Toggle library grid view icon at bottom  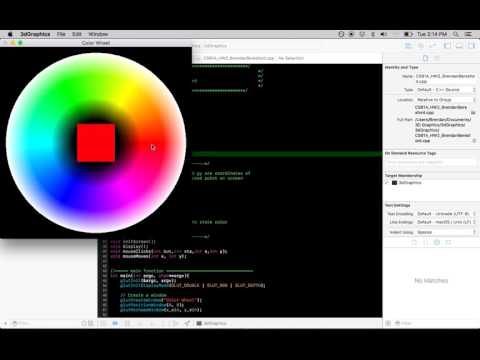(x=388, y=323)
